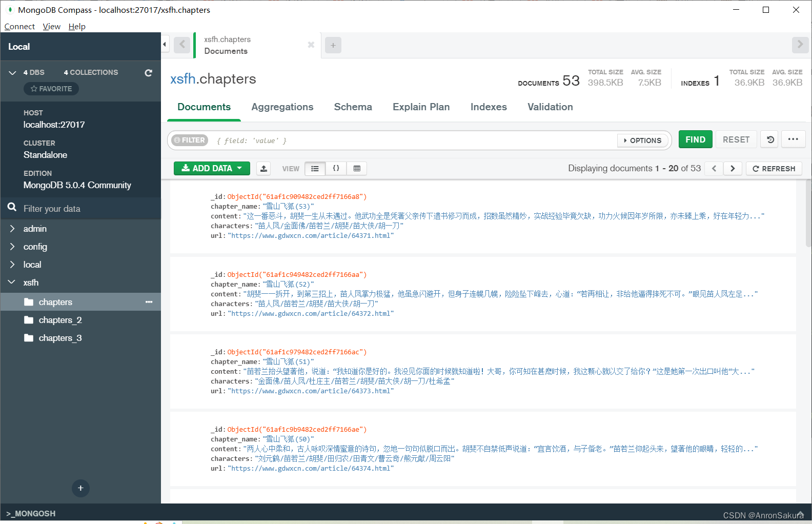The height and width of the screenshot is (524, 812).
Task: Go to previous page of documents
Action: pos(714,168)
